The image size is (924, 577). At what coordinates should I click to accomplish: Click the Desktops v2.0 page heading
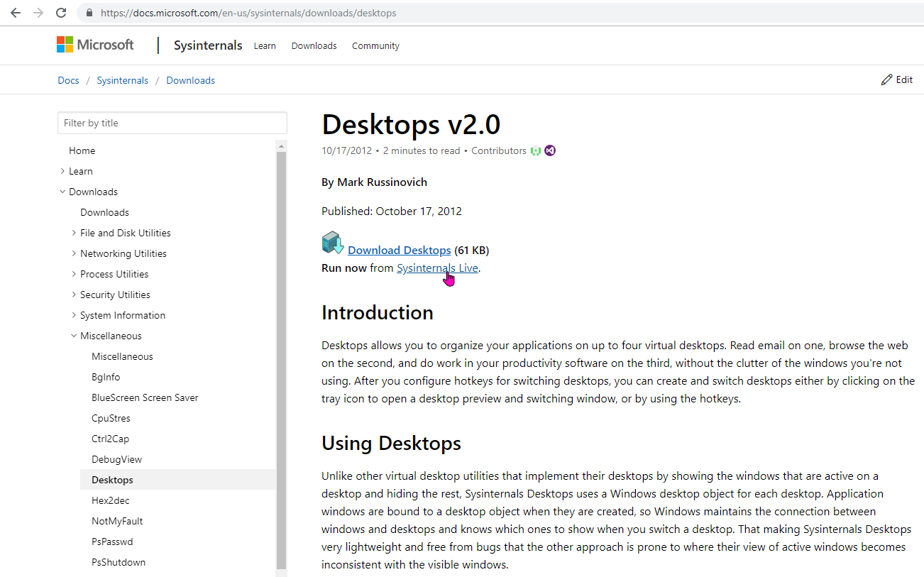[411, 124]
